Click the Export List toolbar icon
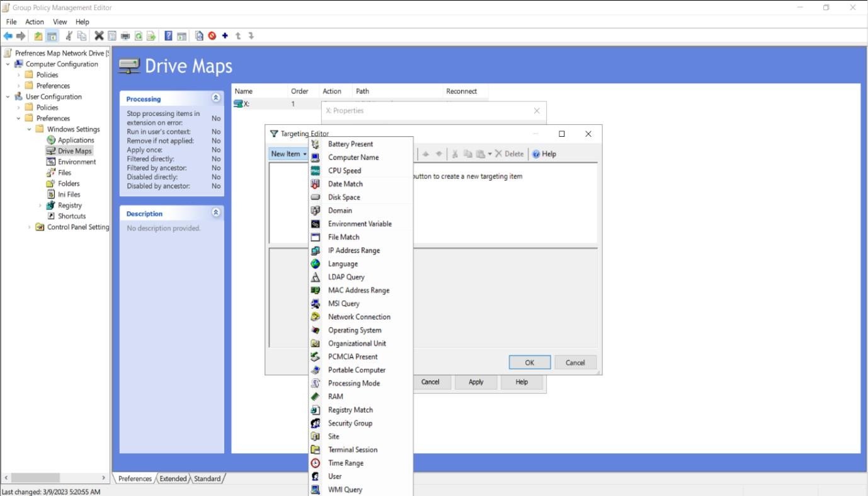 click(x=151, y=36)
